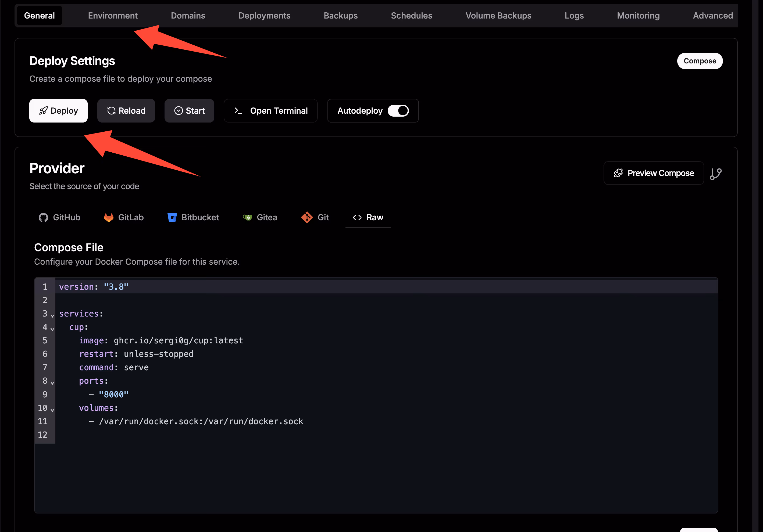
Task: Choose the Bitbucket provider icon
Action: point(172,218)
